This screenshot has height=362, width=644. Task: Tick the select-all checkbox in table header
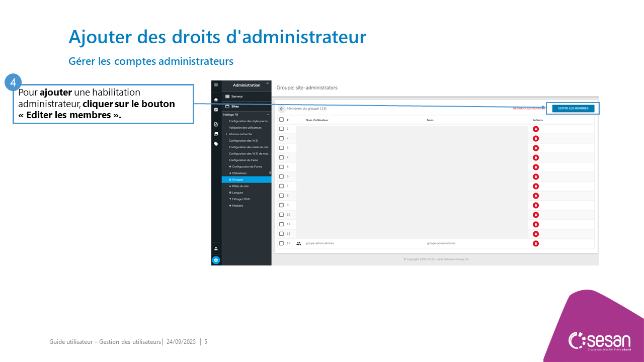(282, 120)
